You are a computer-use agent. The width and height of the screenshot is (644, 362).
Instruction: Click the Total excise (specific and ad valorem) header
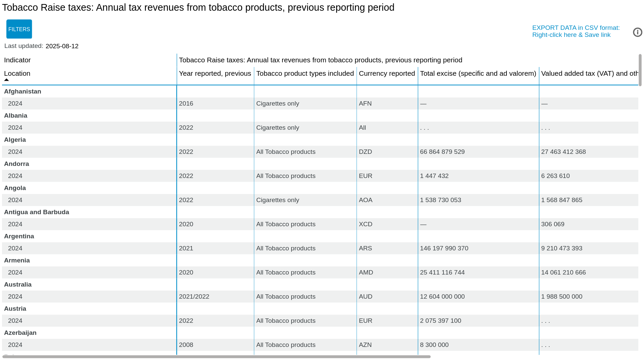[478, 73]
